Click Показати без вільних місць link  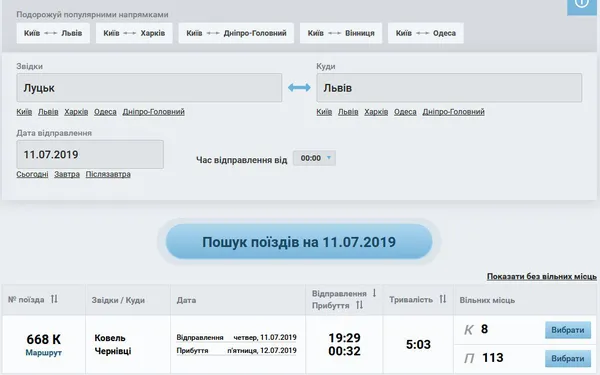[x=541, y=276]
